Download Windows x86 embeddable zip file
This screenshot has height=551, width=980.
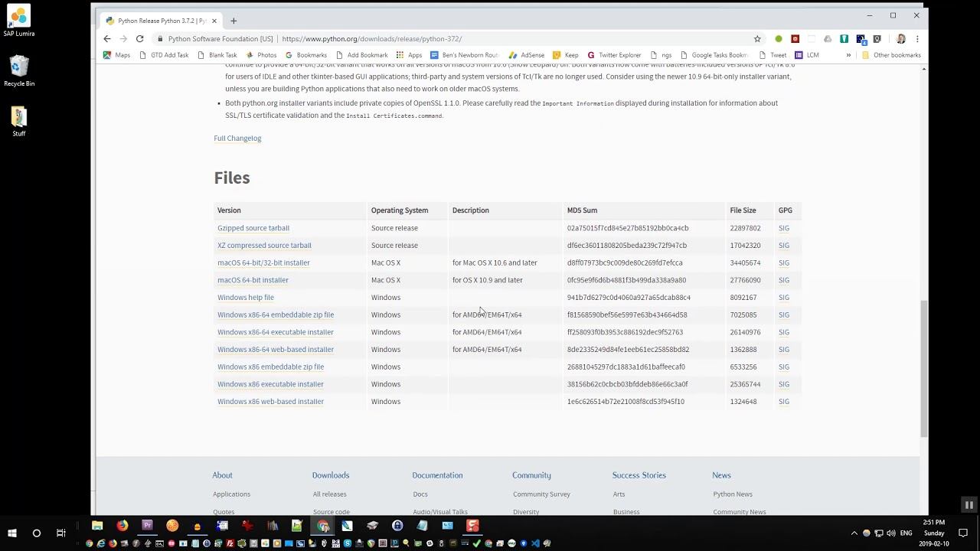click(x=270, y=367)
